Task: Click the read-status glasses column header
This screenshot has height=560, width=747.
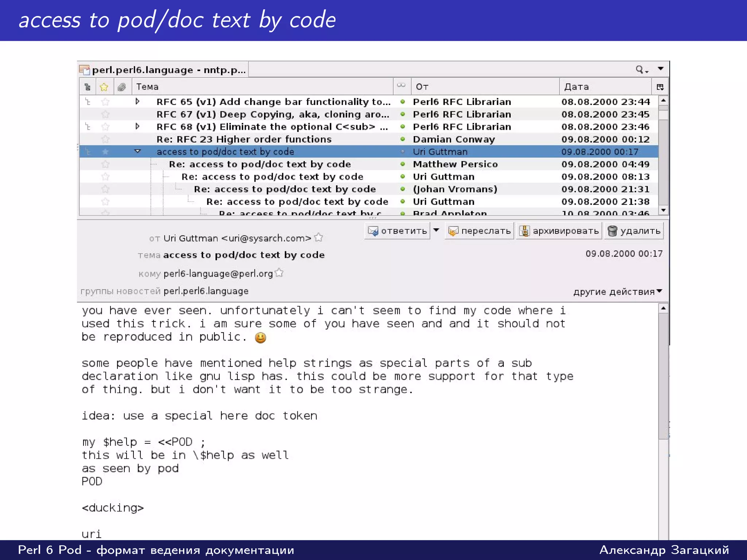Action: click(x=401, y=86)
